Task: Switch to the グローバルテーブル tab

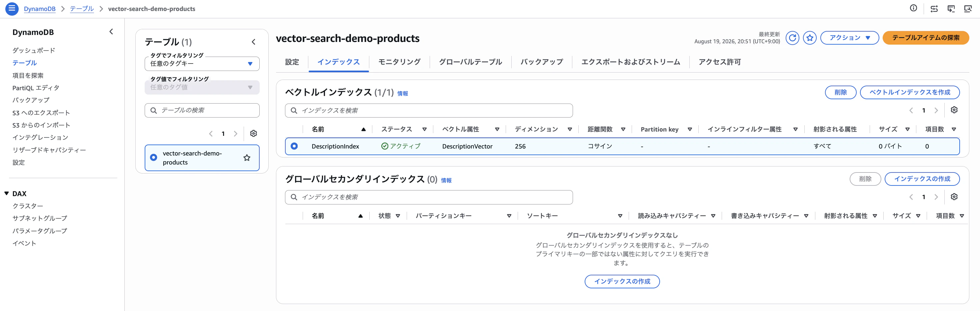Action: click(470, 62)
